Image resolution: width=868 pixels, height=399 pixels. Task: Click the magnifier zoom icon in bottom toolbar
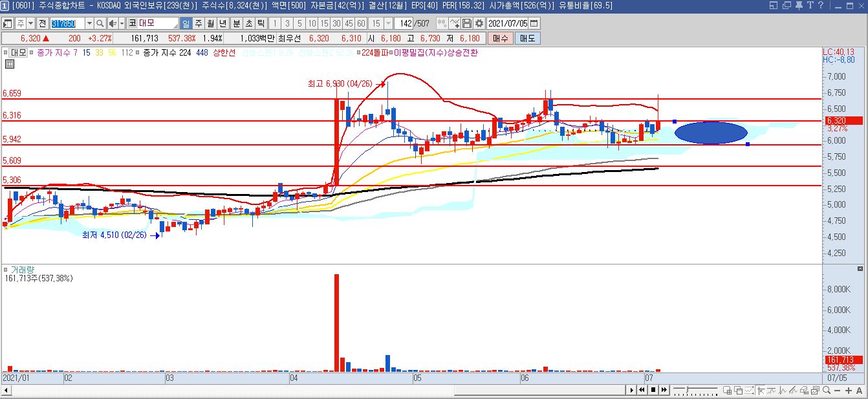pyautogui.click(x=826, y=390)
